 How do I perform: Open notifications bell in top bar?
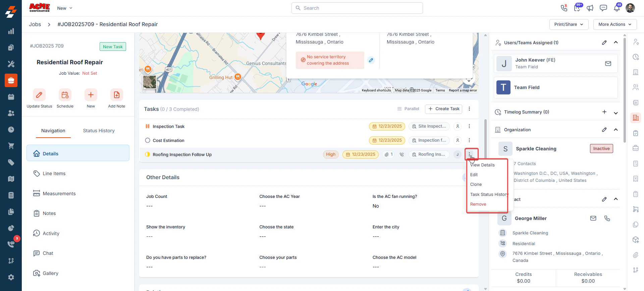tap(617, 8)
